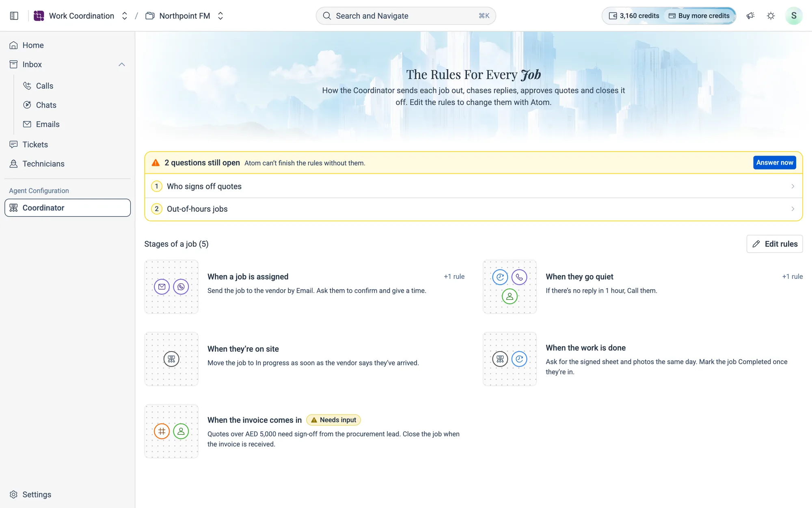
Task: Open Settings at sidebar bottom
Action: (67, 495)
